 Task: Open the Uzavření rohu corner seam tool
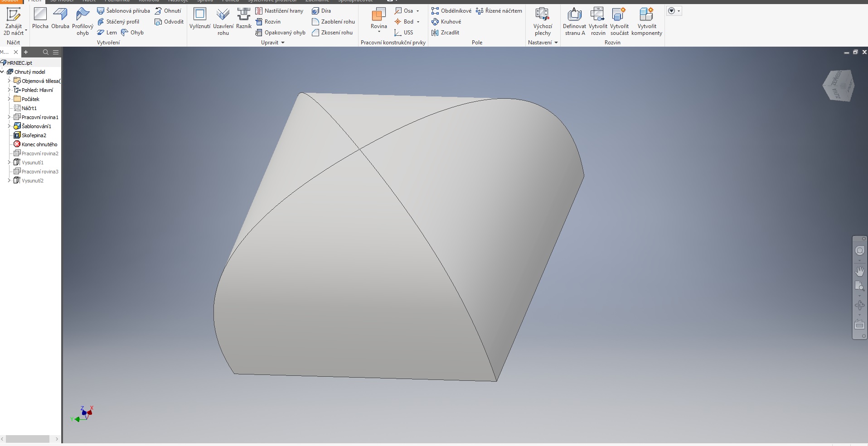click(223, 21)
